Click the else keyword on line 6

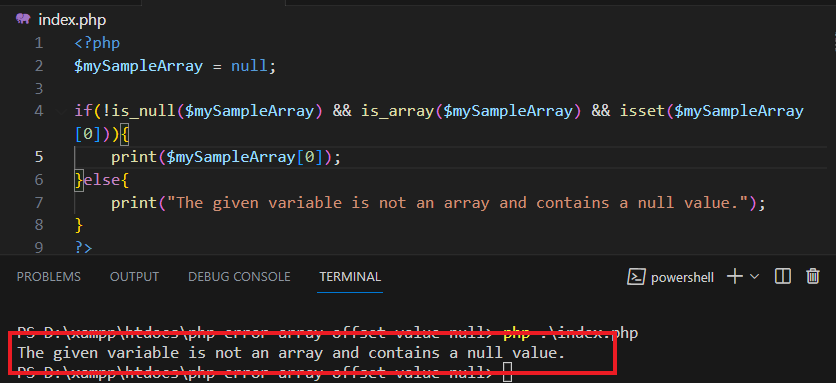point(102,180)
